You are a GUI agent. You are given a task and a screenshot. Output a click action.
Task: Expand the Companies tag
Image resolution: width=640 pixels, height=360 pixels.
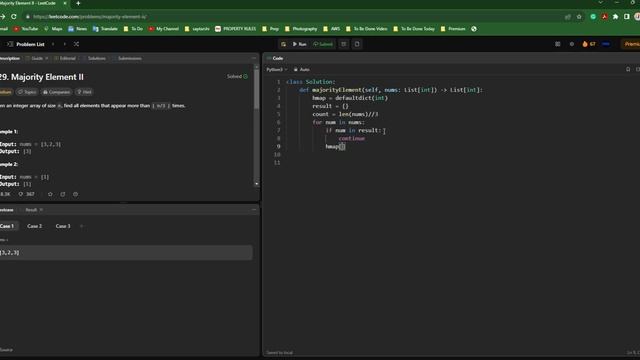(56, 92)
